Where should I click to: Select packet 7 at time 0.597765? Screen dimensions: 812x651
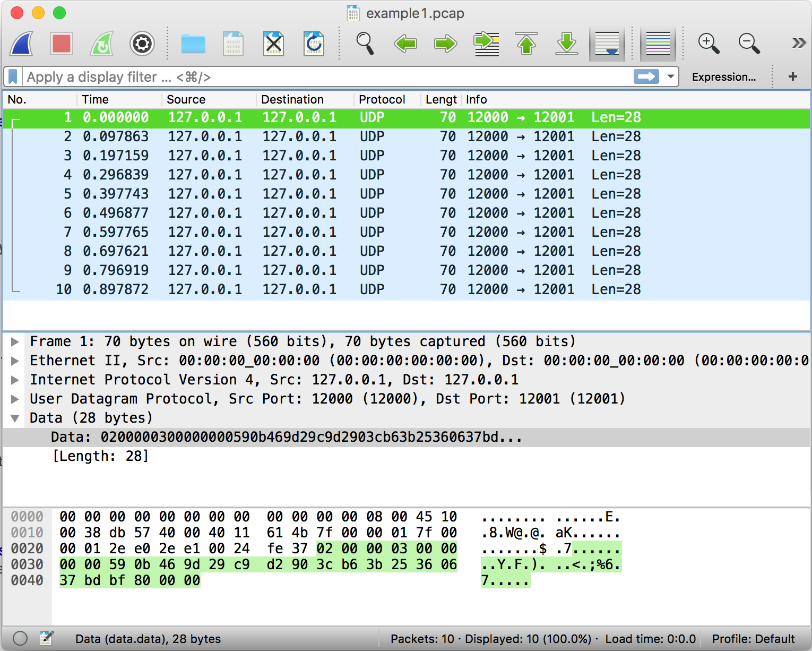click(x=407, y=233)
